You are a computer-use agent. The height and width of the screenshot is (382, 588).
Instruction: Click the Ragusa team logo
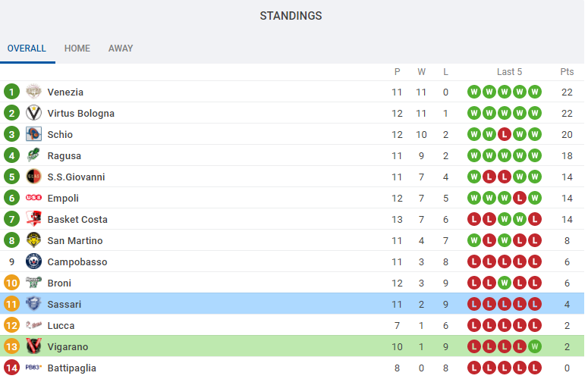coord(33,155)
